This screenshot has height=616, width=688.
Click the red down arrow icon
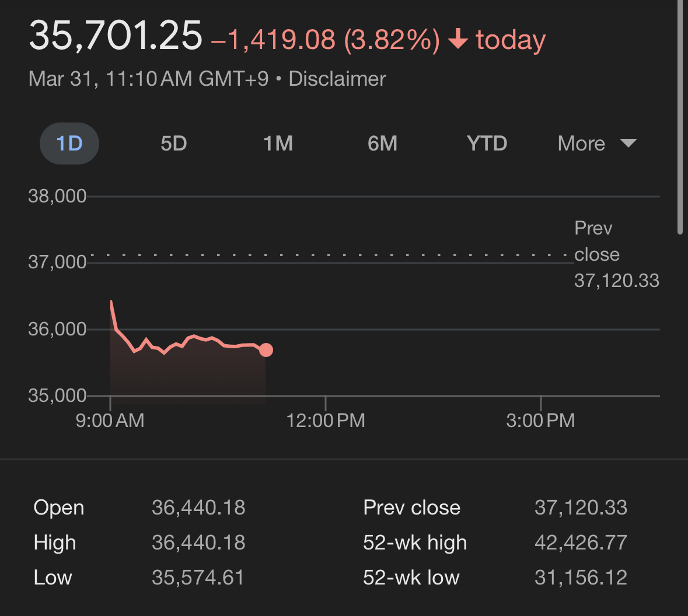(458, 40)
